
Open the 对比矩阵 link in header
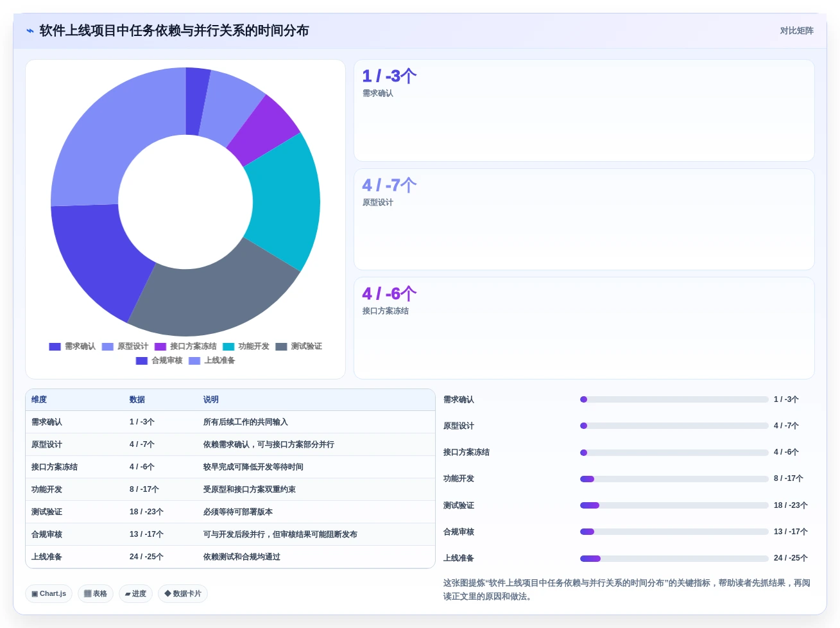(x=796, y=31)
